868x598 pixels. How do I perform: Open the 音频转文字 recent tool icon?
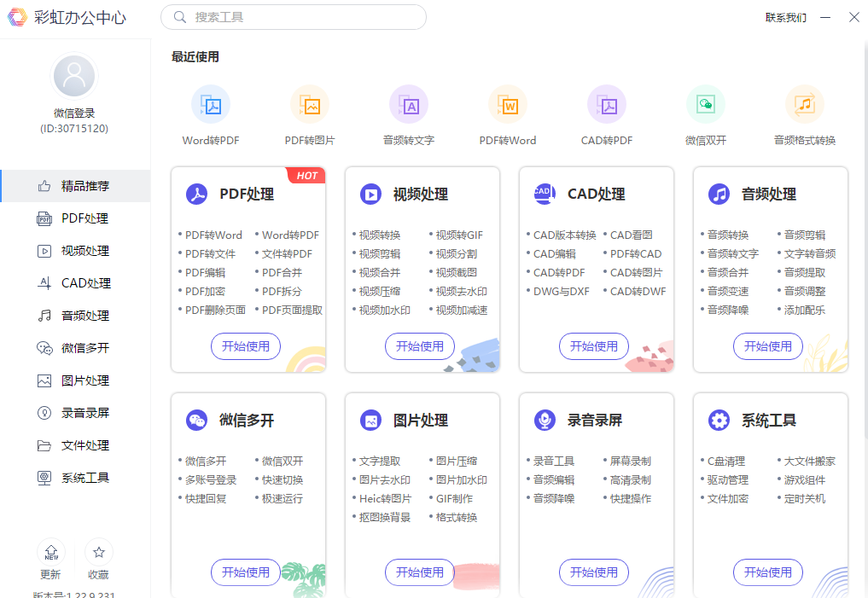pyautogui.click(x=409, y=105)
